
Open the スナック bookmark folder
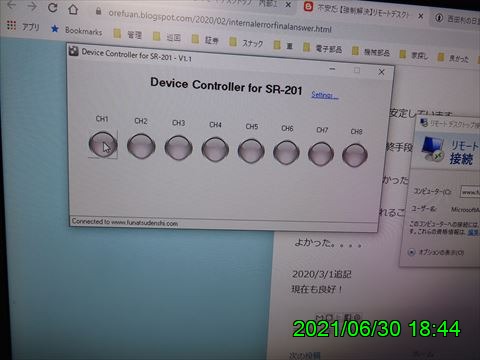[246, 43]
